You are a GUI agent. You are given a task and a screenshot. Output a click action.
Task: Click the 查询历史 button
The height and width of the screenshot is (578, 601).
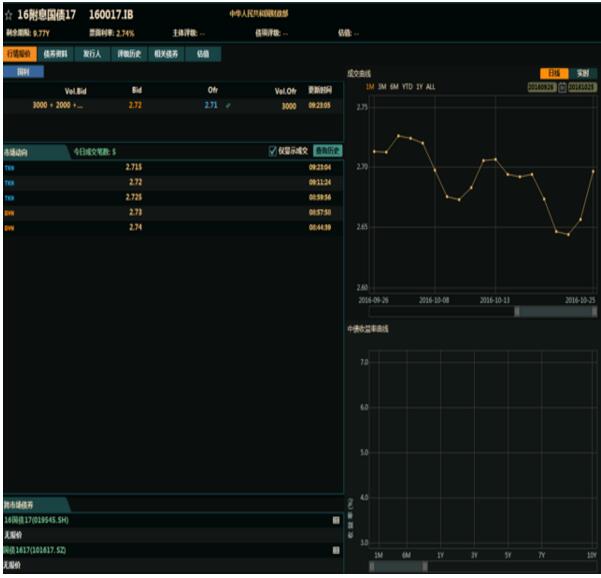(327, 151)
